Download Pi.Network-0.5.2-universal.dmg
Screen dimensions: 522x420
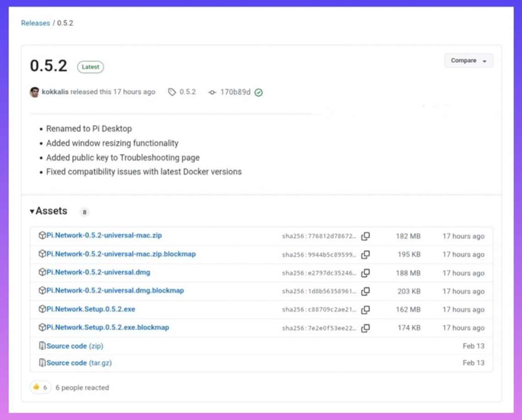point(98,273)
